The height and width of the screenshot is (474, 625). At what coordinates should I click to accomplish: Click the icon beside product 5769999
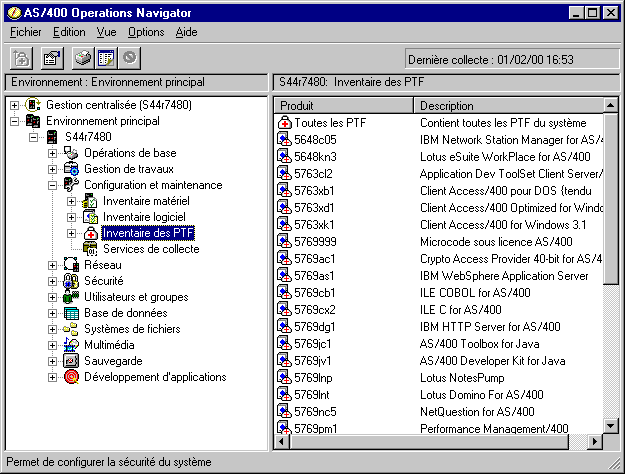284,242
